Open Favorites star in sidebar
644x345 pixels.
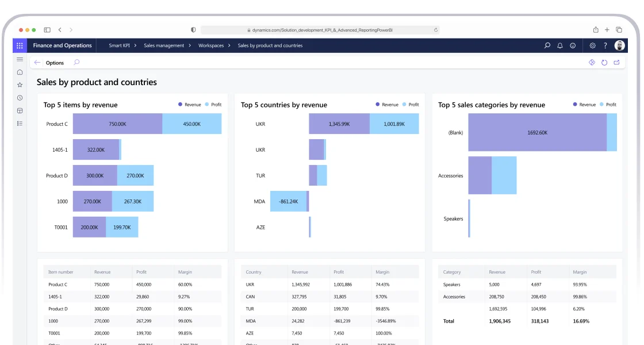point(20,85)
